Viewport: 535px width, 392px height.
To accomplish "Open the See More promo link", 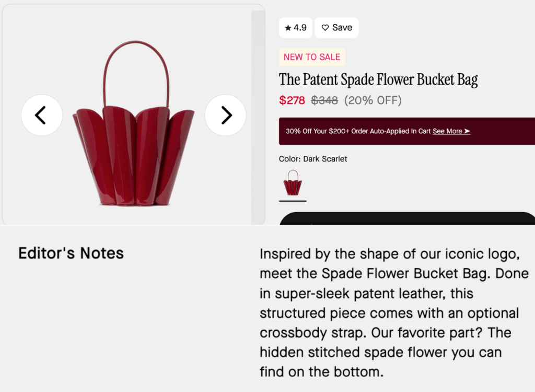I will pos(447,131).
